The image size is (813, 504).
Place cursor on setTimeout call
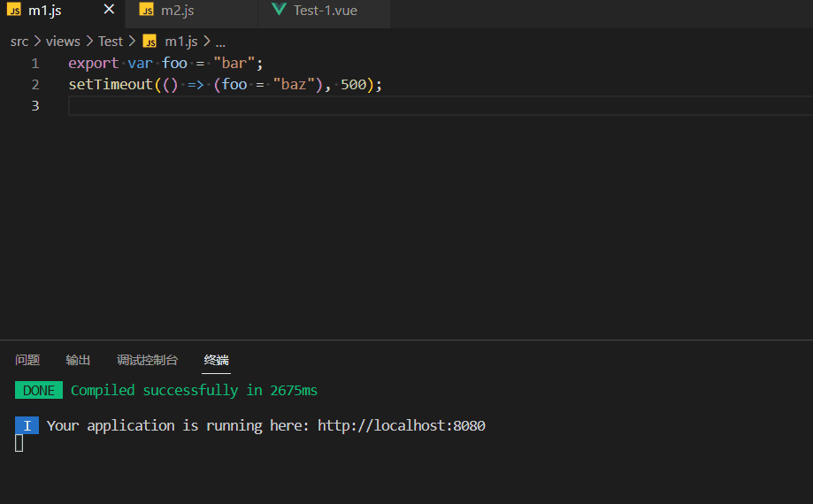tap(111, 84)
